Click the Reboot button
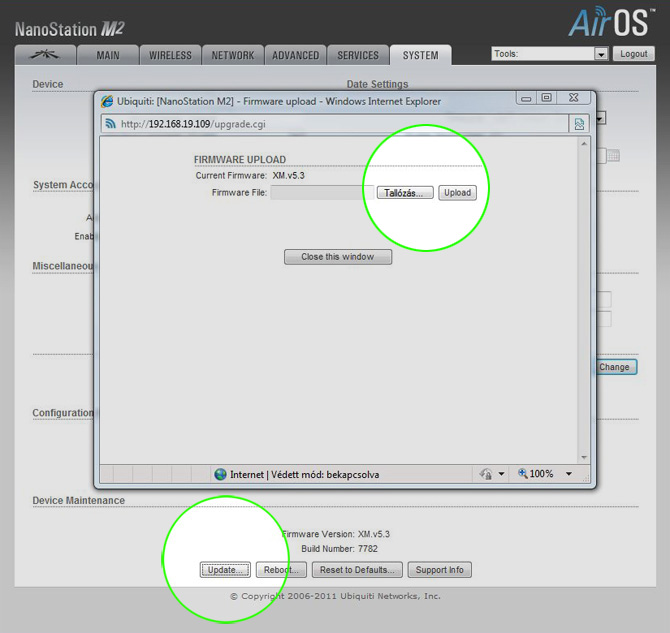 coord(281,570)
